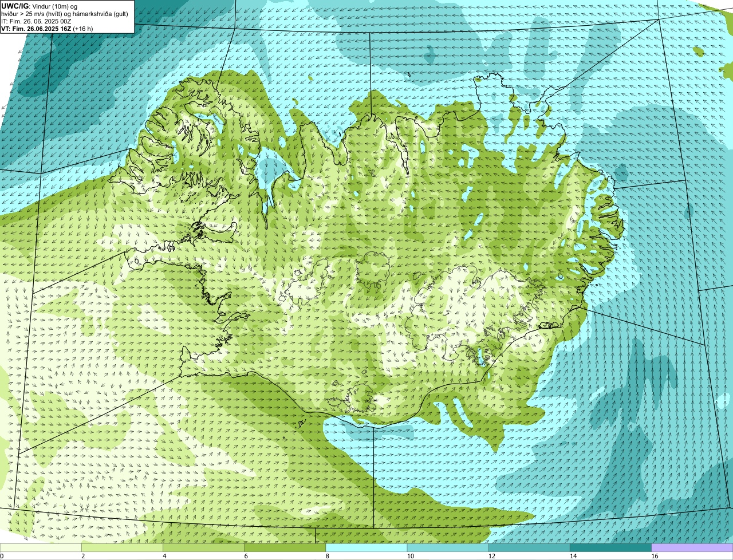Pick the light green 4–6 m/s legend swatch

203,548
